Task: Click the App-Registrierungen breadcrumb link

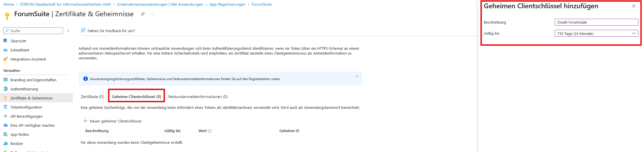Action: coord(227,4)
